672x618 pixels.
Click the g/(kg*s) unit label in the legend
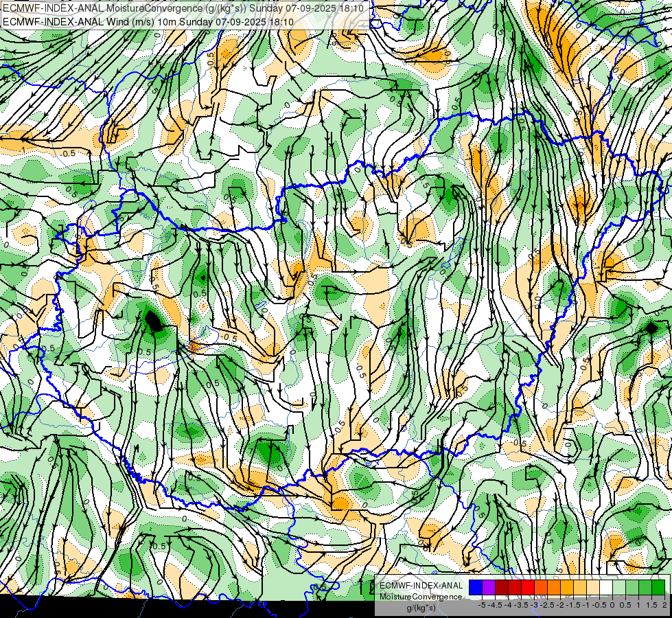point(421,608)
